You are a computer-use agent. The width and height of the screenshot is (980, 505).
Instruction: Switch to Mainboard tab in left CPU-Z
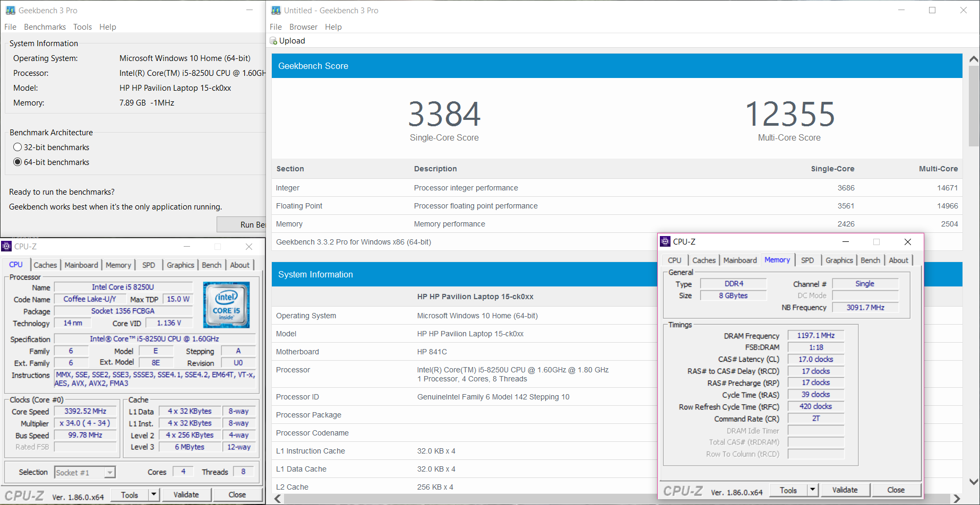(x=81, y=265)
